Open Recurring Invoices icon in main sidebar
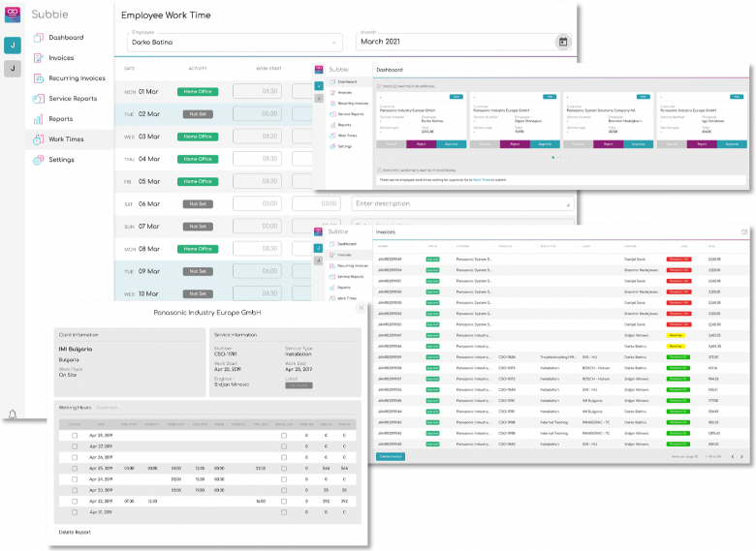 [39, 78]
